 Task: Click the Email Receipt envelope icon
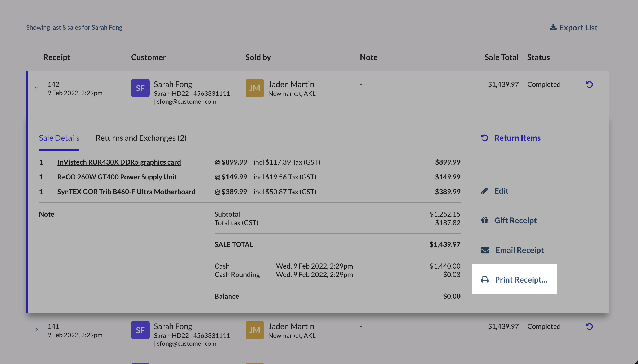[485, 250]
